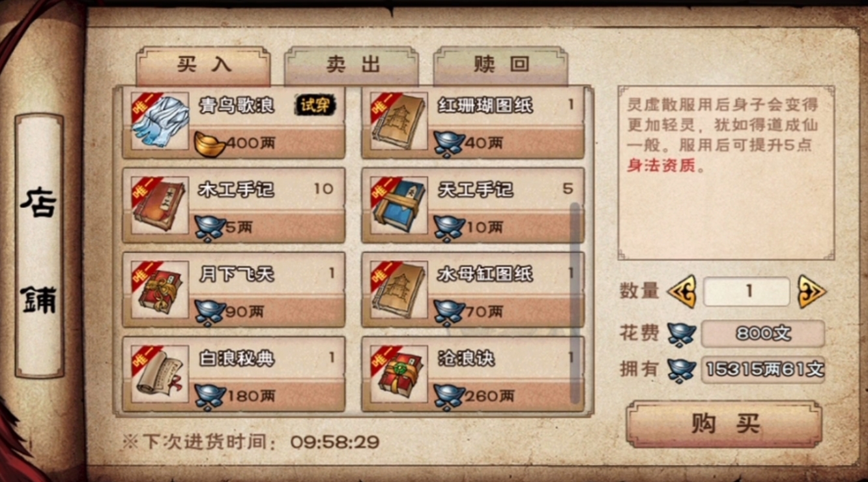The width and height of the screenshot is (868, 482).
Task: Select the 白浪秘典 scroll icon
Action: (x=160, y=374)
